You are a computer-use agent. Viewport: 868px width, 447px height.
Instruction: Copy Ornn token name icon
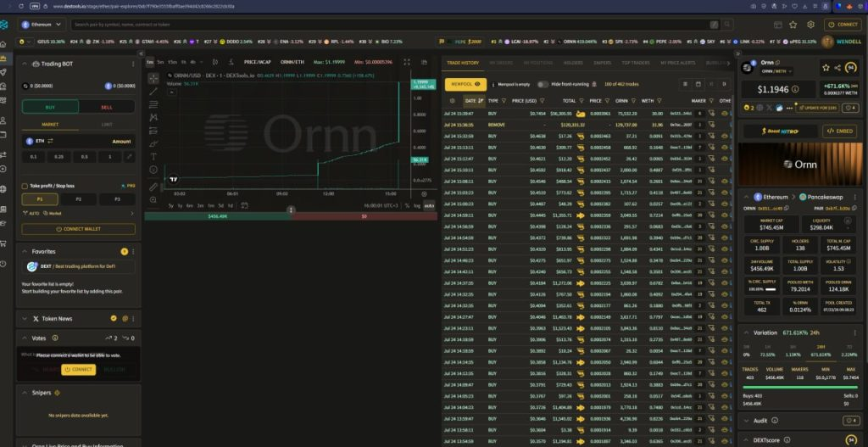(778, 63)
